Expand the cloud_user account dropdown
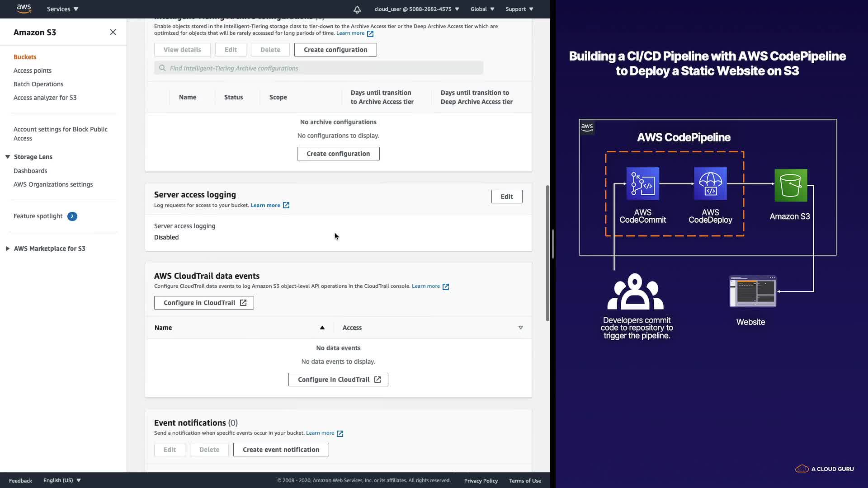 tap(416, 9)
